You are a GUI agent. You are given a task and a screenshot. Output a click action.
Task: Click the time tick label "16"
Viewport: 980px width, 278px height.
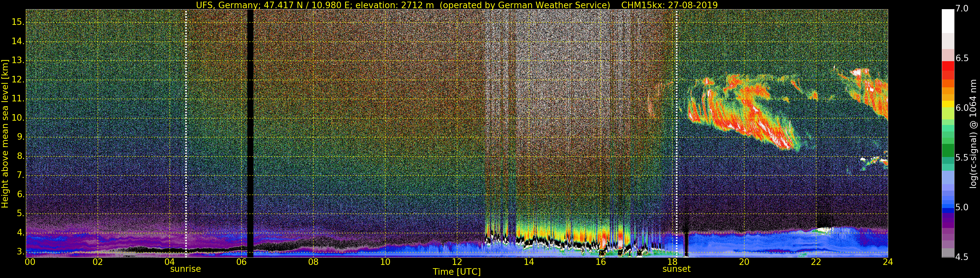click(x=600, y=262)
